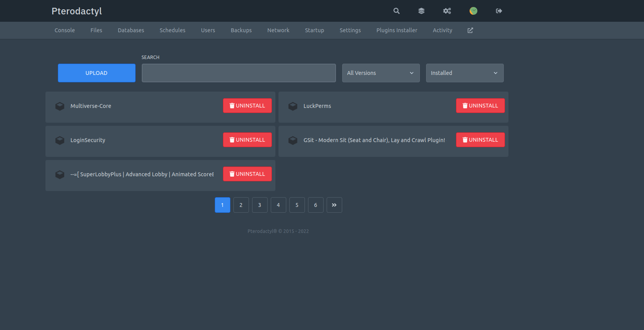Open admin gears icon in header
Image resolution: width=644 pixels, height=330 pixels.
[447, 11]
